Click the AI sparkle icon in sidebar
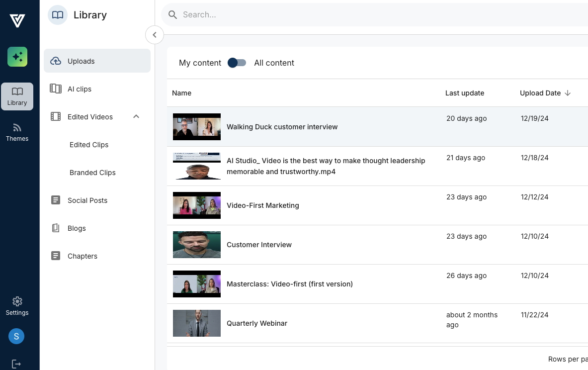The height and width of the screenshot is (370, 588). pos(17,57)
